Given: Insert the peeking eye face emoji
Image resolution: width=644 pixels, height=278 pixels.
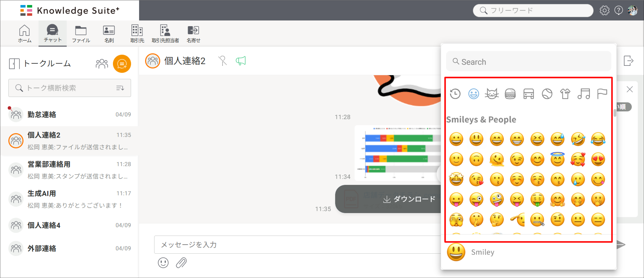Looking at the screenshot, I should pyautogui.click(x=456, y=220).
